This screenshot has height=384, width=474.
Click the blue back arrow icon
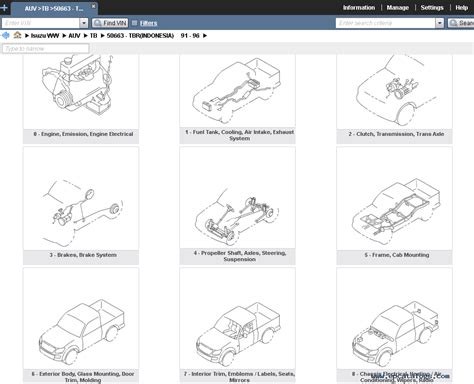(5, 35)
